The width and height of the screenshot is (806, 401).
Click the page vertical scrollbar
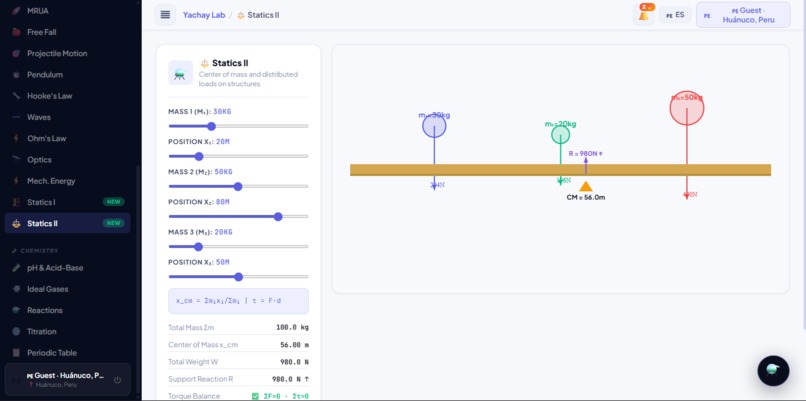[x=803, y=167]
